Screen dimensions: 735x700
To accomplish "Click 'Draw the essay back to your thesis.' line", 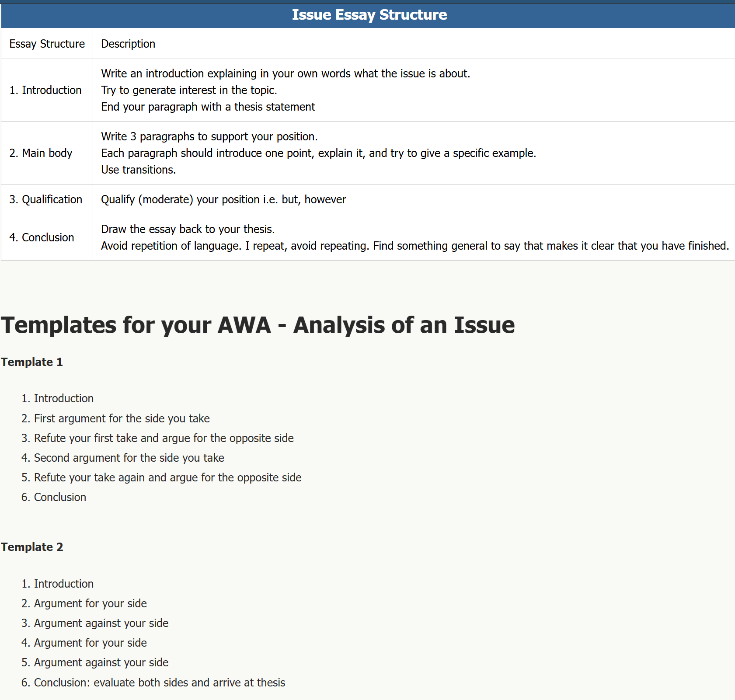I will [188, 229].
